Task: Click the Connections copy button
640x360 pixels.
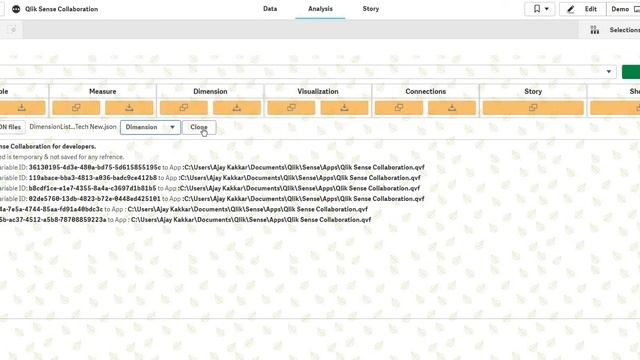Action: pos(399,108)
